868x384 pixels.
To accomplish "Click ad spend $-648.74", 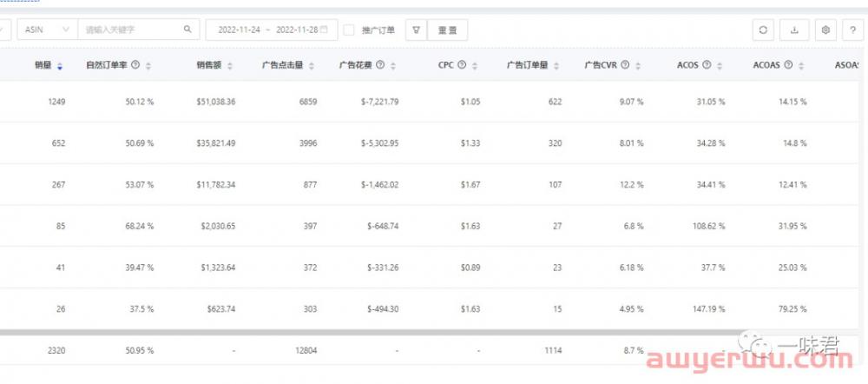I will click(x=383, y=226).
